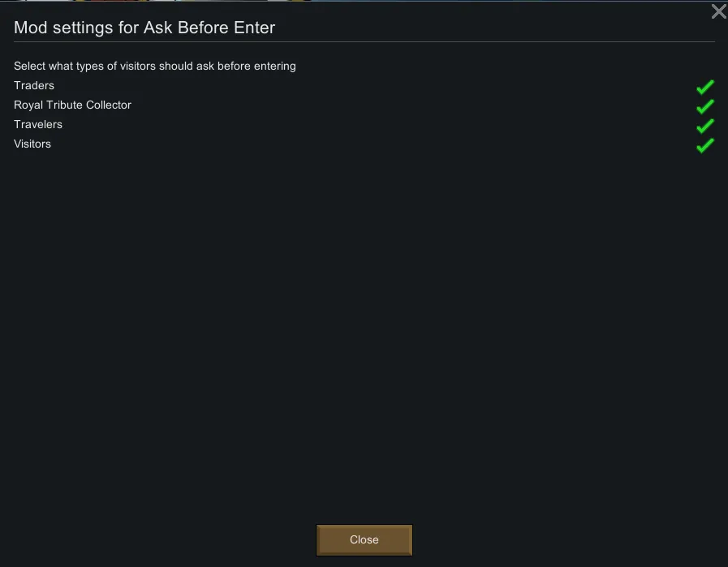This screenshot has height=567, width=728.
Task: Select the Royal Tribute Collector label
Action: point(72,105)
